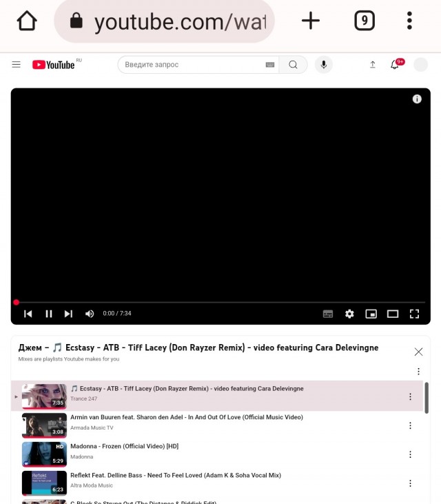Open player settings gear

point(349,314)
